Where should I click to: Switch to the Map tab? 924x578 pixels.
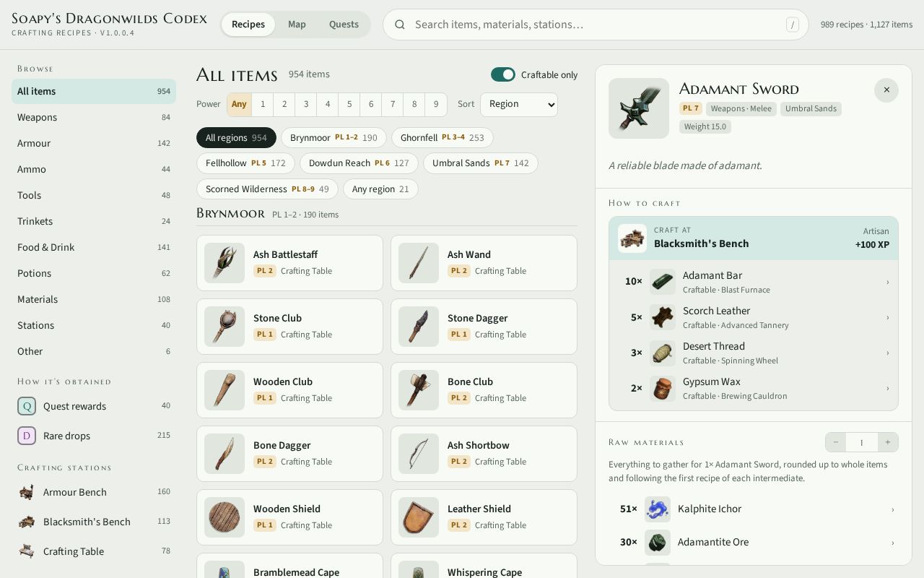click(x=297, y=25)
